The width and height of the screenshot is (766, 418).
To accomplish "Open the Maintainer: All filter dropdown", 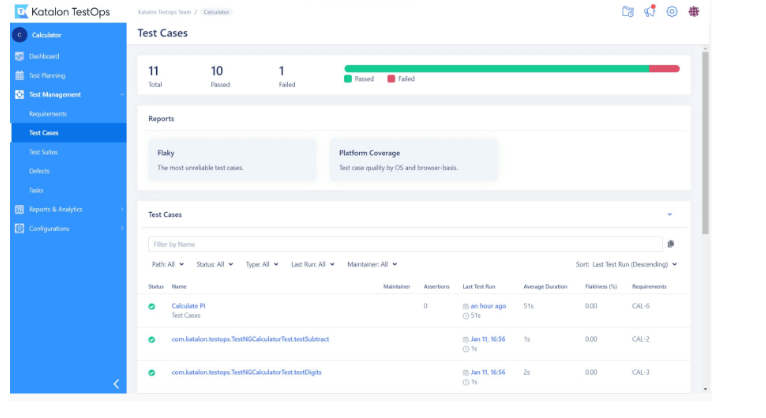I will pyautogui.click(x=372, y=264).
